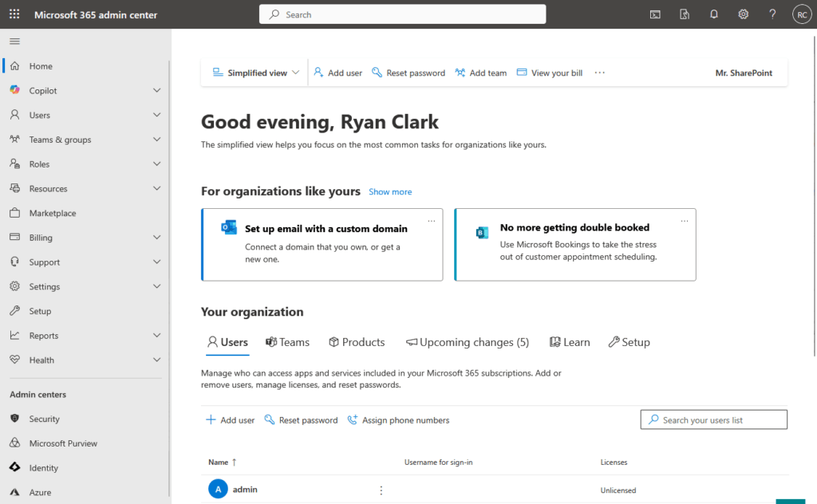Expand the Health navigation section
This screenshot has height=504, width=817.
click(157, 359)
